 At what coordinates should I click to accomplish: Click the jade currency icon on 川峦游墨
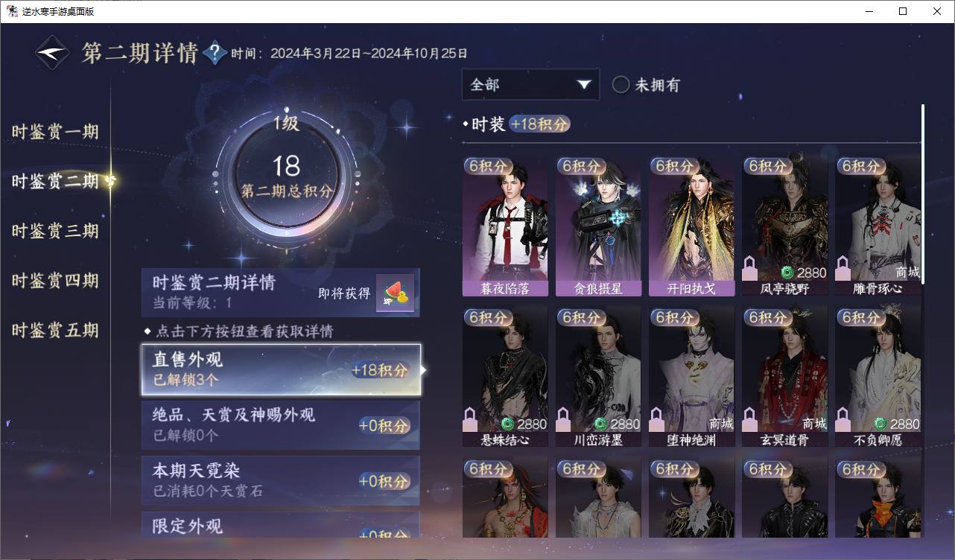(x=601, y=424)
